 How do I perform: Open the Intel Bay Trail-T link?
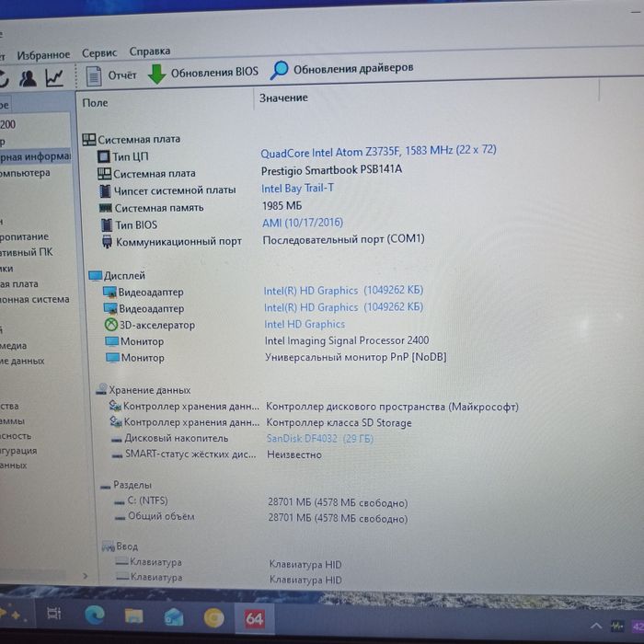coord(297,188)
